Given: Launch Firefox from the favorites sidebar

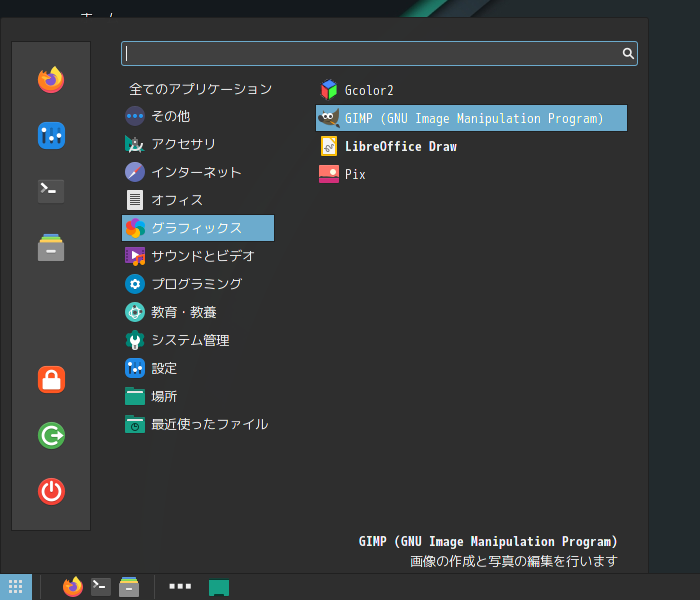Looking at the screenshot, I should (x=51, y=80).
